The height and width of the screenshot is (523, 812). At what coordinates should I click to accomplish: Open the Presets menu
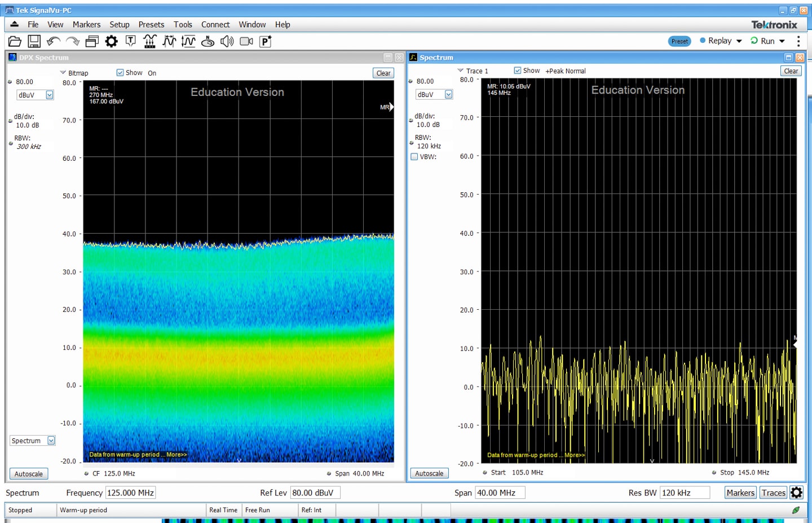tap(151, 24)
